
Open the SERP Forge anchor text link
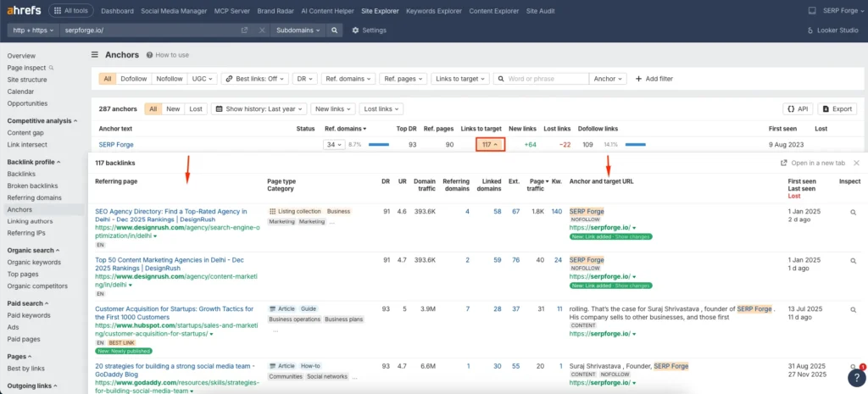[116, 145]
